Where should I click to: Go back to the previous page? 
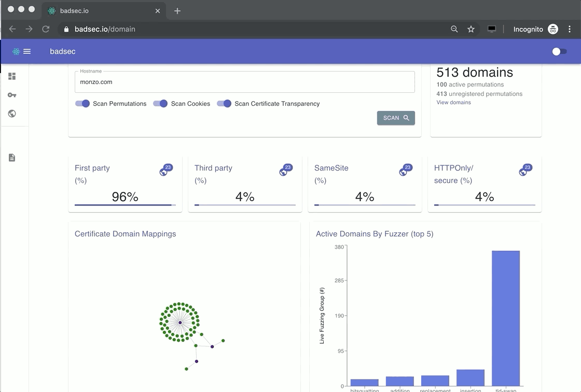[12, 29]
